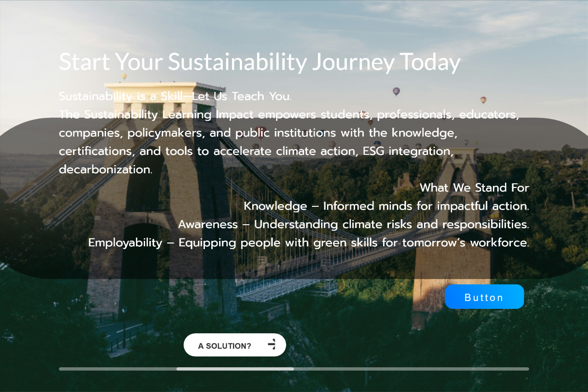Select the Sustainability is a Skill tagline
This screenshot has height=392, width=588.
point(175,97)
